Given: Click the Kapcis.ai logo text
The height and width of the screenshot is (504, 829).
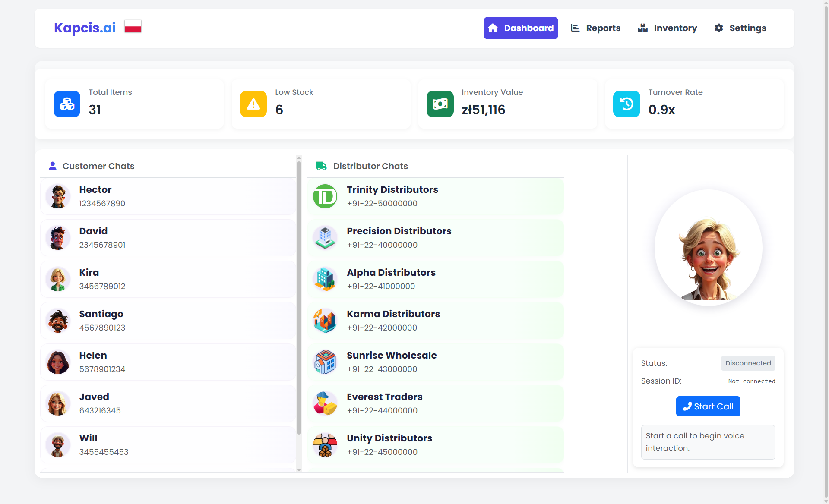Looking at the screenshot, I should (85, 28).
